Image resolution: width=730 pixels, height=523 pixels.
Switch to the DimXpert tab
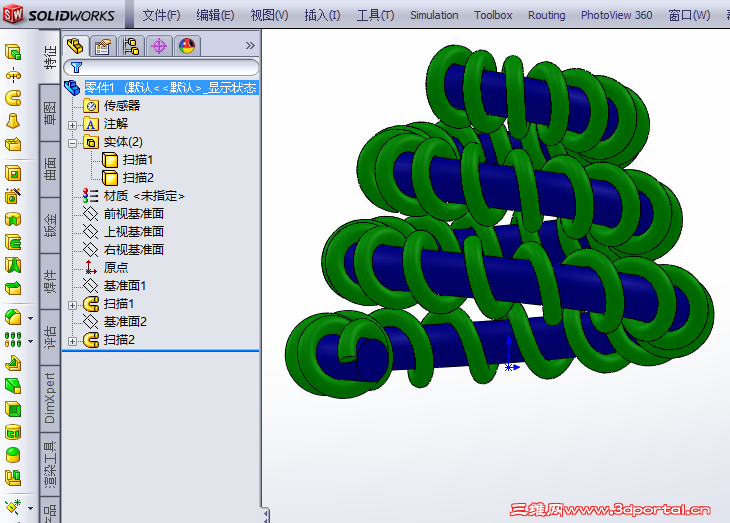point(50,399)
